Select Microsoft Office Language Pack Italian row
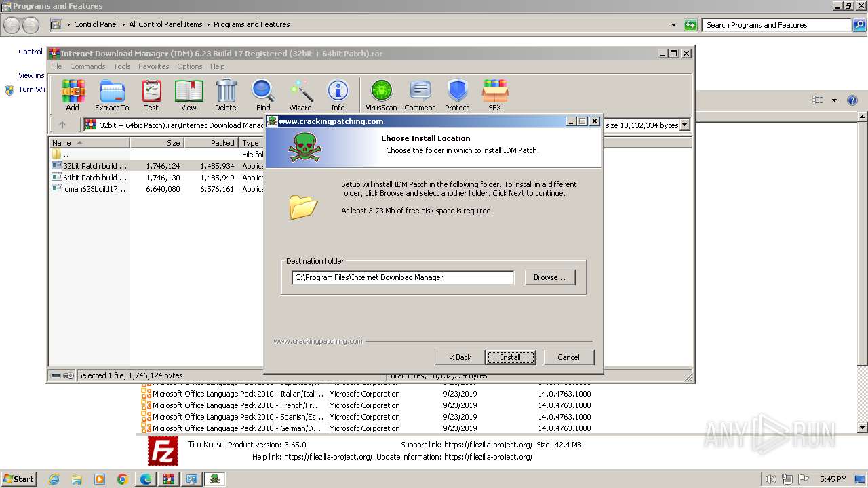 [366, 394]
